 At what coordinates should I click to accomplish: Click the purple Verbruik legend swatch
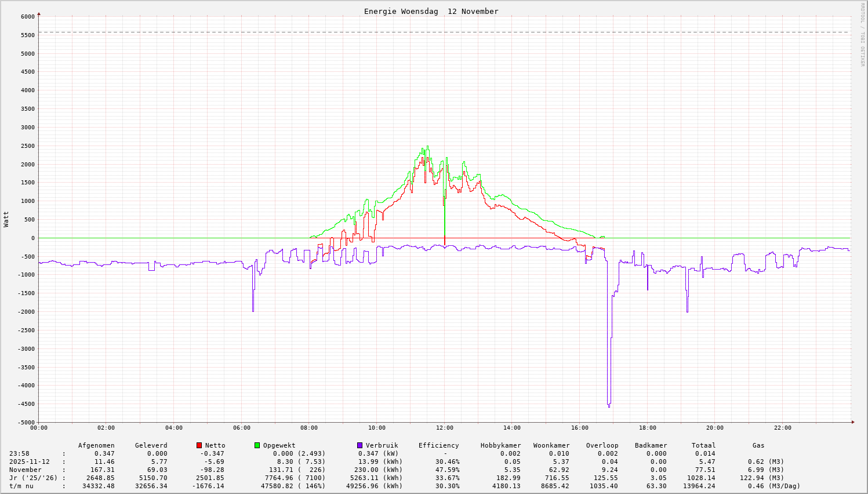click(x=359, y=445)
